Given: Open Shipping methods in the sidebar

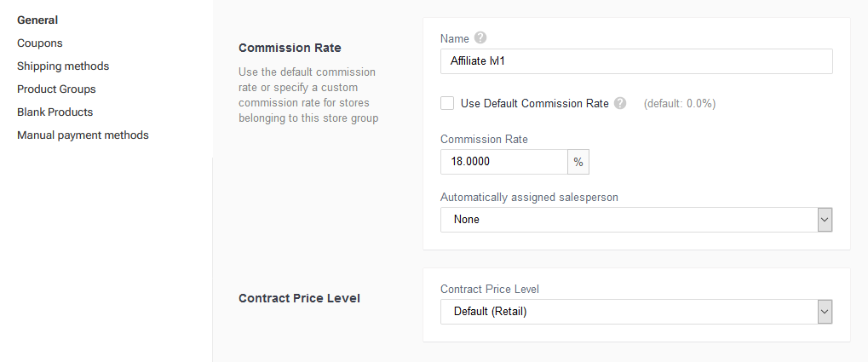Looking at the screenshot, I should pyautogui.click(x=63, y=66).
